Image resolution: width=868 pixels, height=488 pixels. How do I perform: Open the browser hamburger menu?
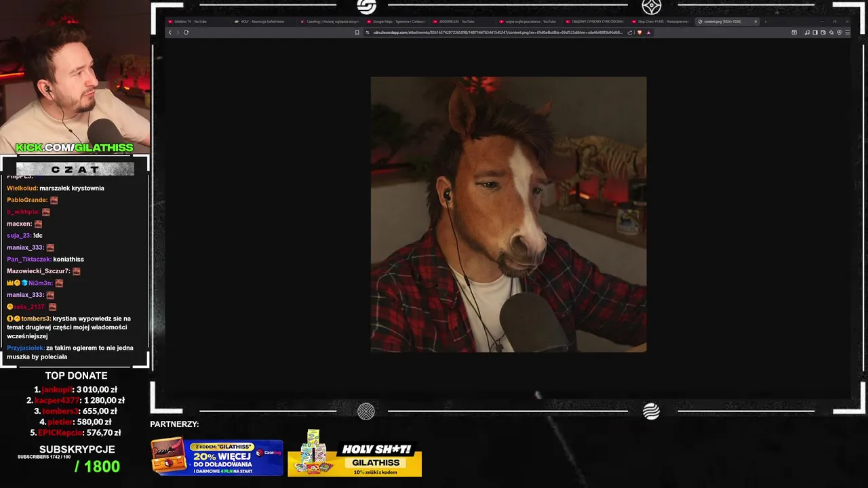[848, 32]
